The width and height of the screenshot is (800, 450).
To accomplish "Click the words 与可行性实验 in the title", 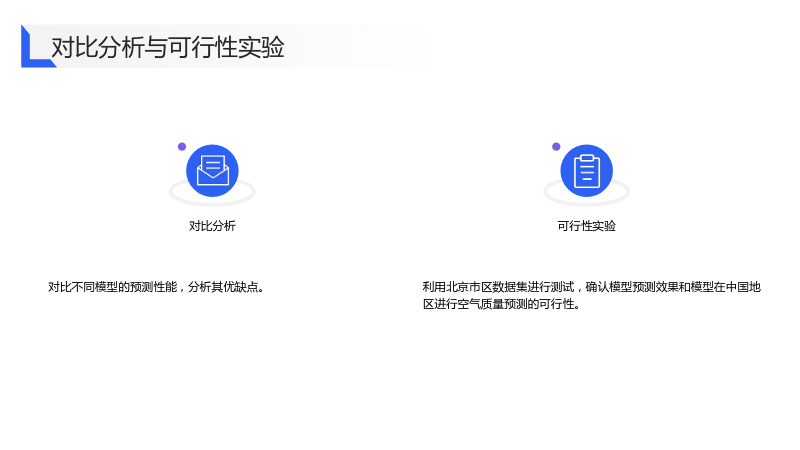I will 214,47.
